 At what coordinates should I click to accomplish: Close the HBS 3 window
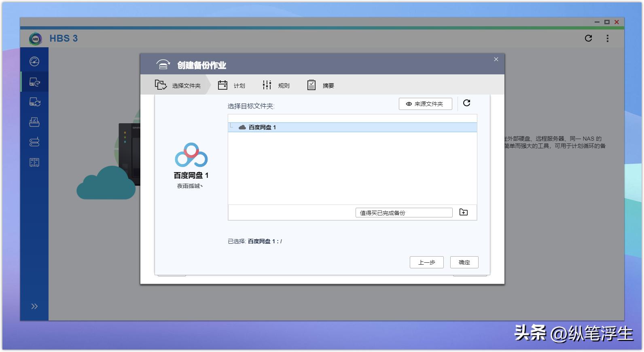tap(616, 22)
